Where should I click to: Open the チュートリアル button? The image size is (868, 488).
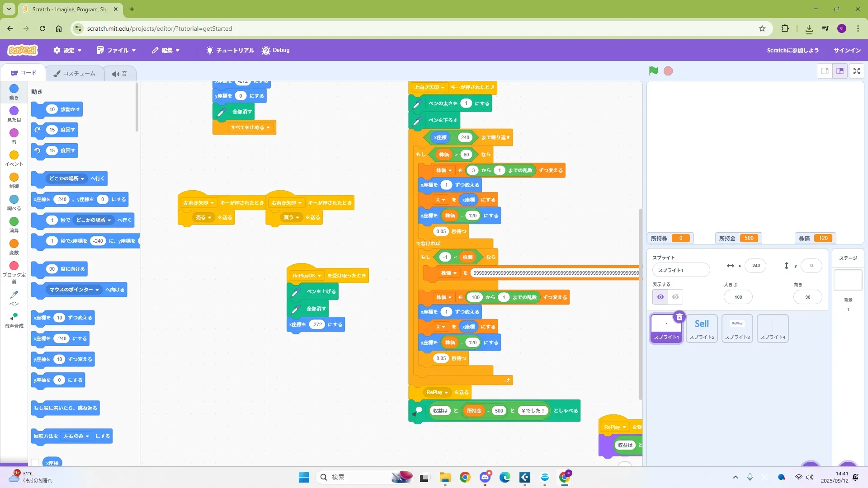click(230, 50)
